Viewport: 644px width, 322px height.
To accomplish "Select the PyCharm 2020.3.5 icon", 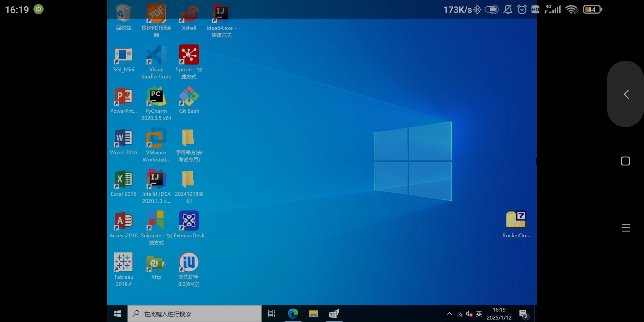I will 156,97.
